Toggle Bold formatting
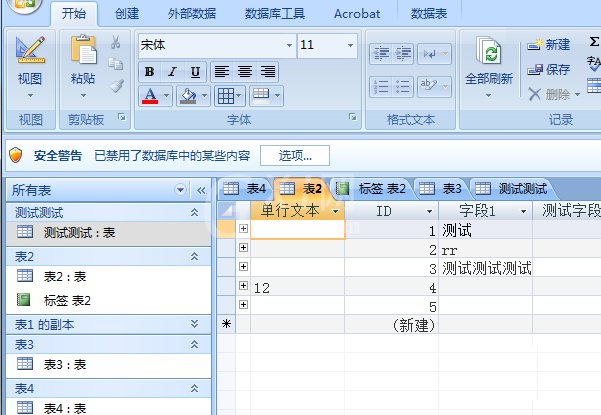The height and width of the screenshot is (415, 601). (x=149, y=72)
